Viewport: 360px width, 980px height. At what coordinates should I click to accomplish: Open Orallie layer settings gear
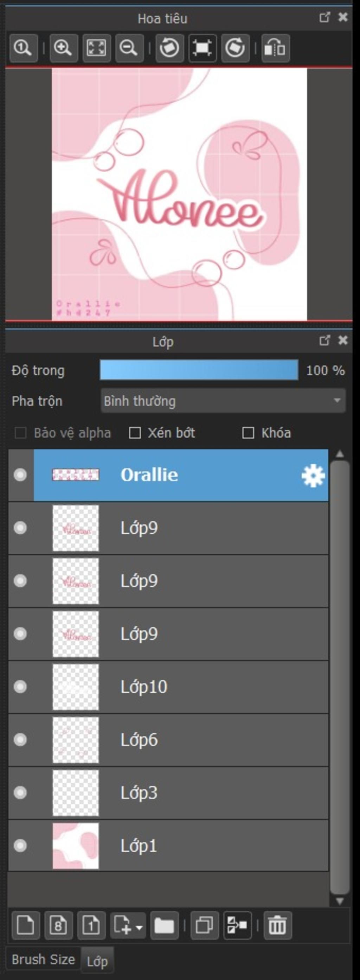tap(313, 475)
